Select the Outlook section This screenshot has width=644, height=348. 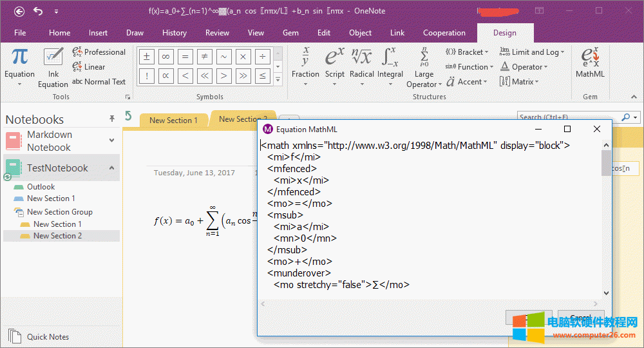pos(41,187)
